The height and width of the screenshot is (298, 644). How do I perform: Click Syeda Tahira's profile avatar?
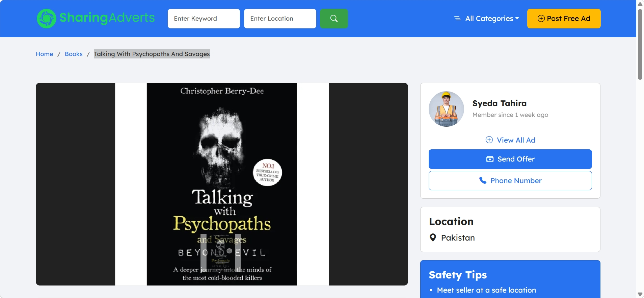click(446, 109)
